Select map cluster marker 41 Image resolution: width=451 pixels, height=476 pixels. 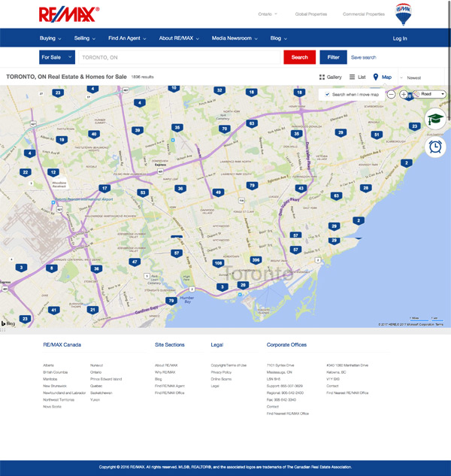[53, 311]
